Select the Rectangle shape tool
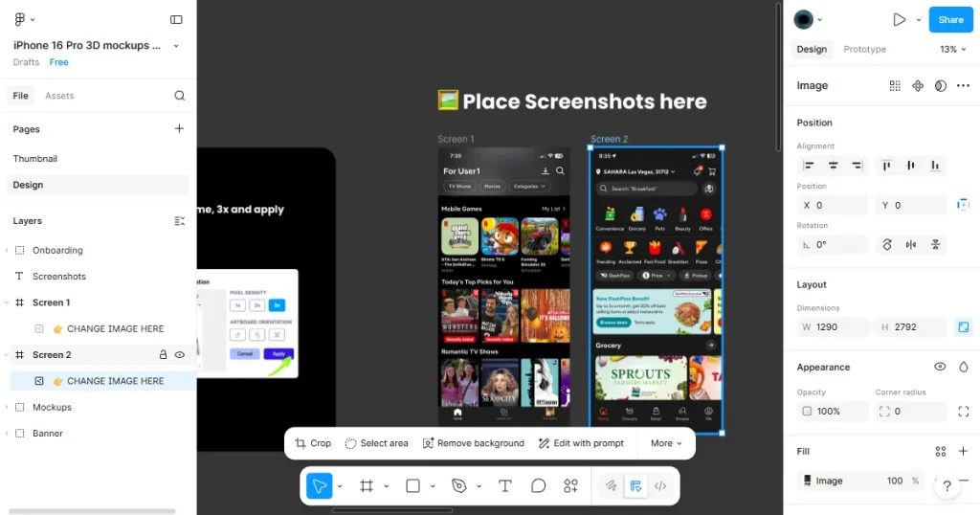Image resolution: width=980 pixels, height=515 pixels. (412, 485)
